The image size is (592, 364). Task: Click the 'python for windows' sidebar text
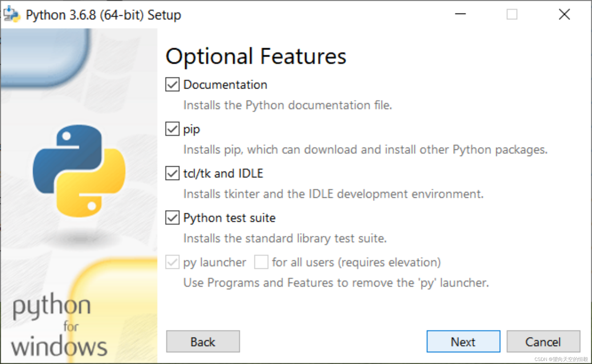click(x=59, y=325)
